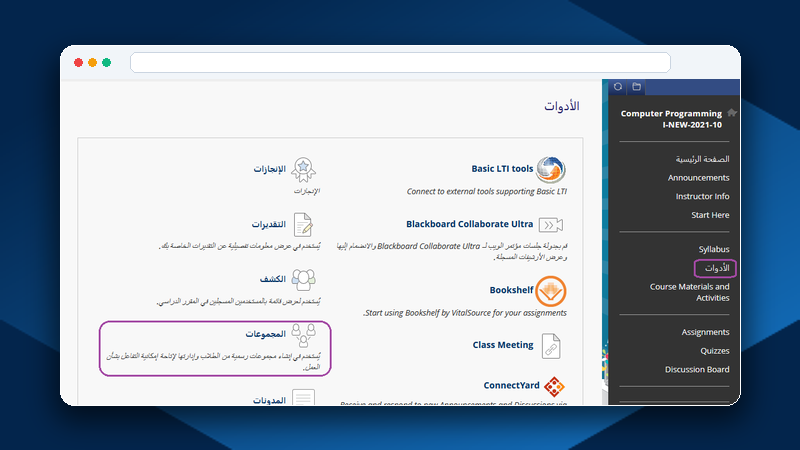The image size is (800, 450).
Task: Select الأدوات in course menu
Action: (717, 268)
